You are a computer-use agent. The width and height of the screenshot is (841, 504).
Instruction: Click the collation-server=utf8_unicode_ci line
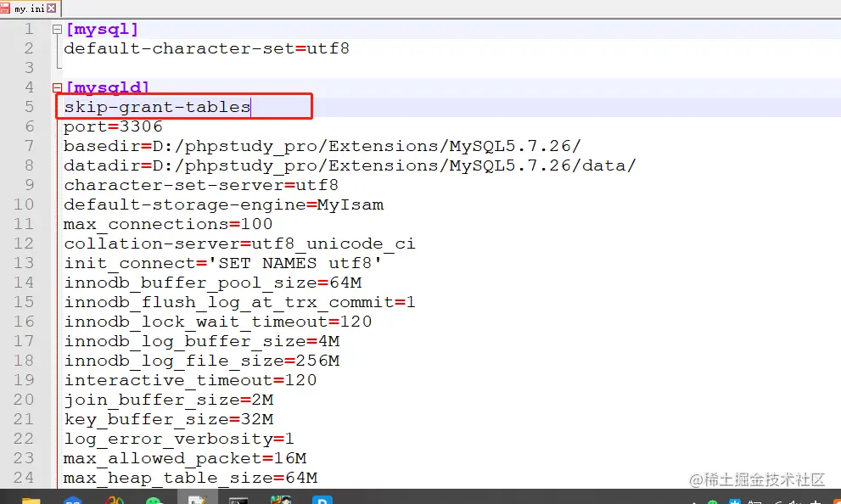[x=240, y=244]
